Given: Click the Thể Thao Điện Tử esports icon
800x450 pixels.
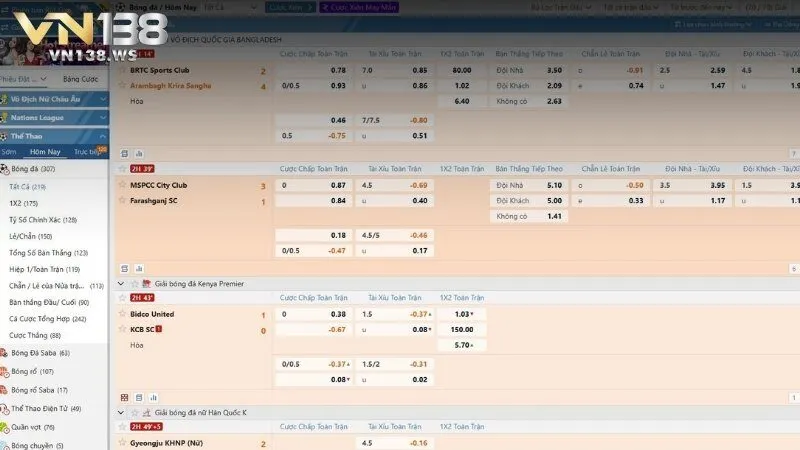Looking at the screenshot, I should (x=5, y=408).
